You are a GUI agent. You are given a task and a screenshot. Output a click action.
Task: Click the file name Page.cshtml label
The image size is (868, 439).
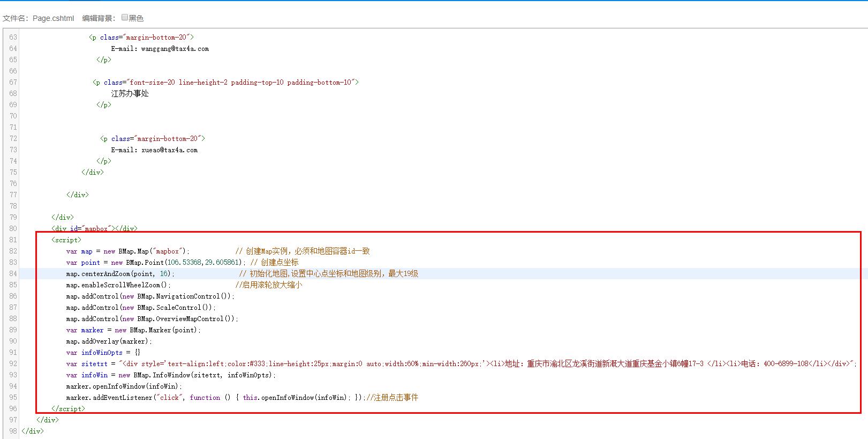(x=53, y=18)
